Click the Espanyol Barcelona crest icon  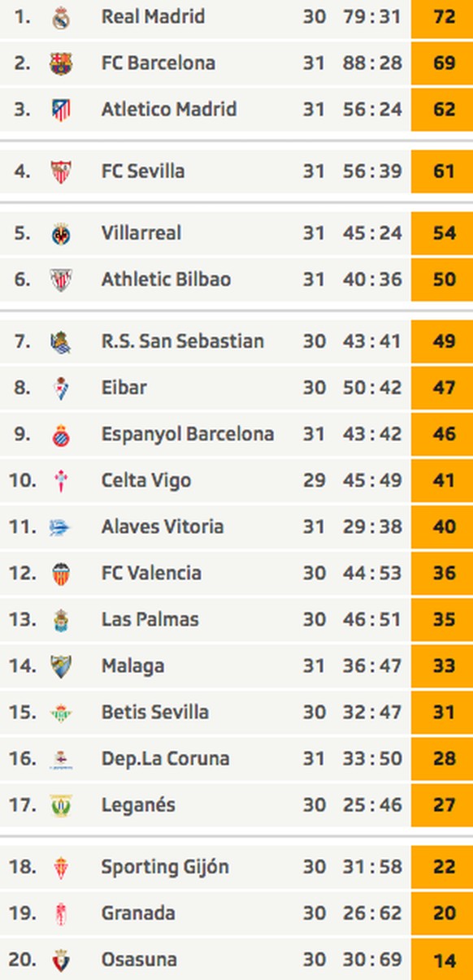coord(61,435)
